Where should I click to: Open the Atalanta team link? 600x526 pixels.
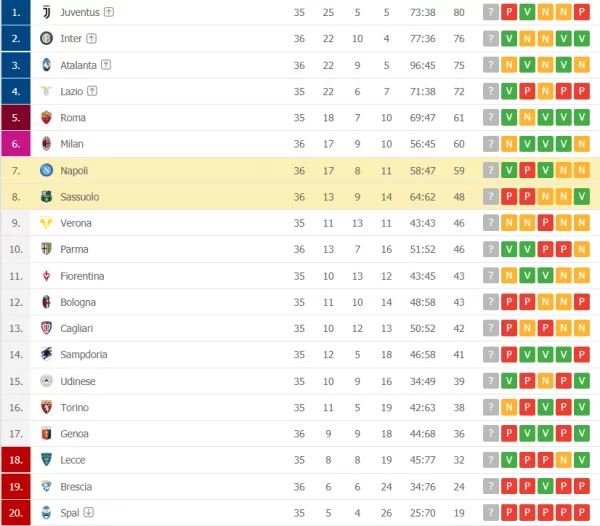[x=78, y=65]
